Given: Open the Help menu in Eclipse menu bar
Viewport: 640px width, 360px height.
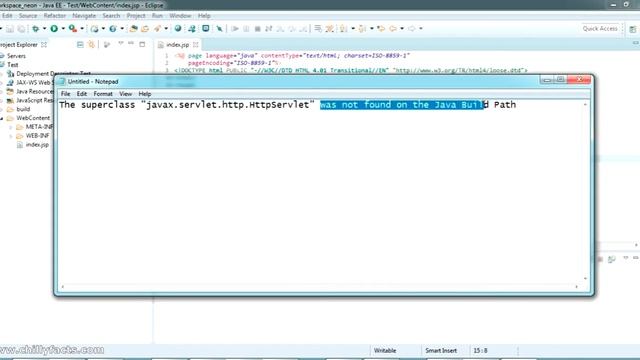Looking at the screenshot, I should point(204,16).
